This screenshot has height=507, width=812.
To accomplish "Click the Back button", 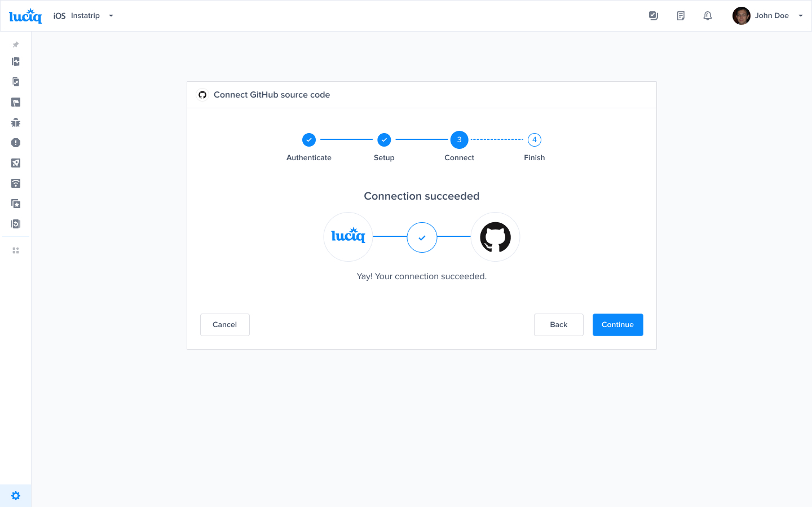I will click(x=558, y=325).
